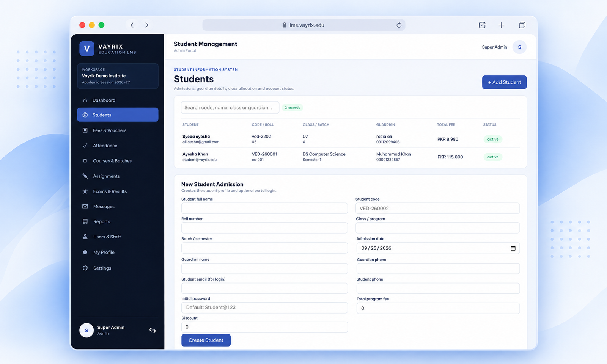Reload the page with the browser refresh icon

(x=399, y=25)
